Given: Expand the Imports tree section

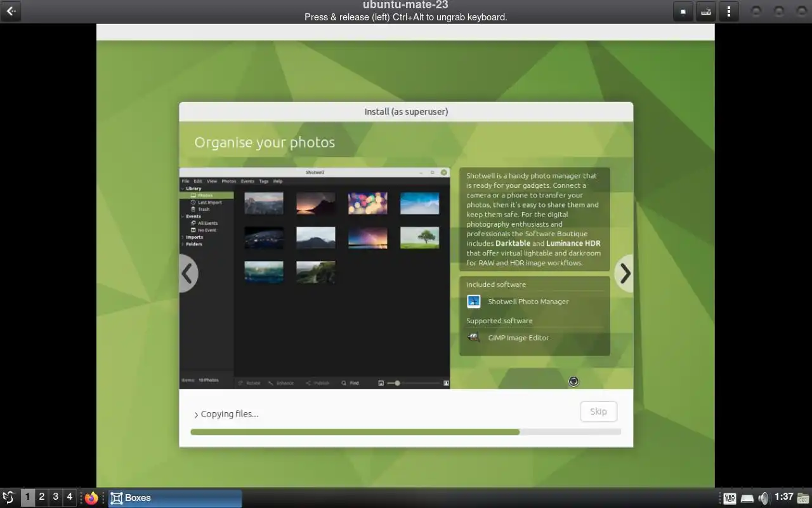Looking at the screenshot, I should (183, 237).
